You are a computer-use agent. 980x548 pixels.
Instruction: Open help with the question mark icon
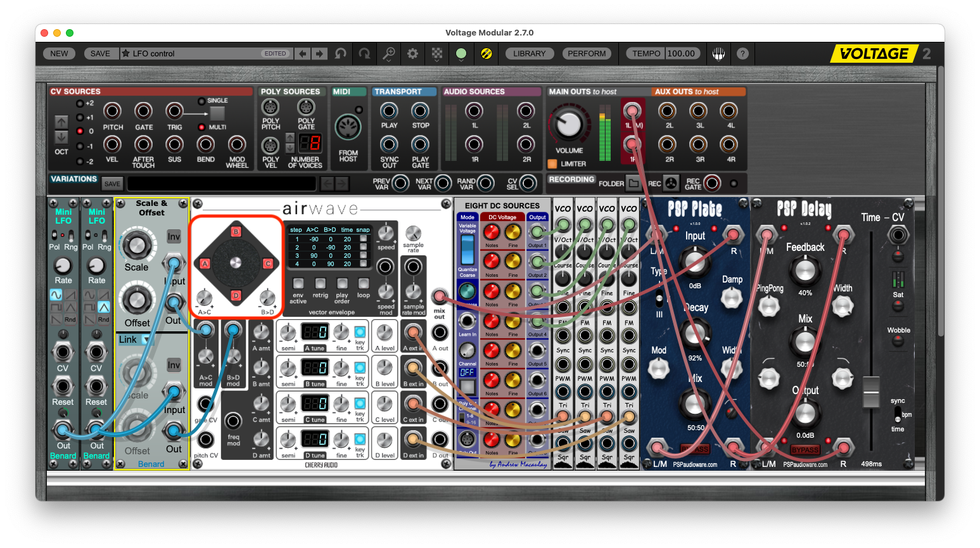point(742,54)
